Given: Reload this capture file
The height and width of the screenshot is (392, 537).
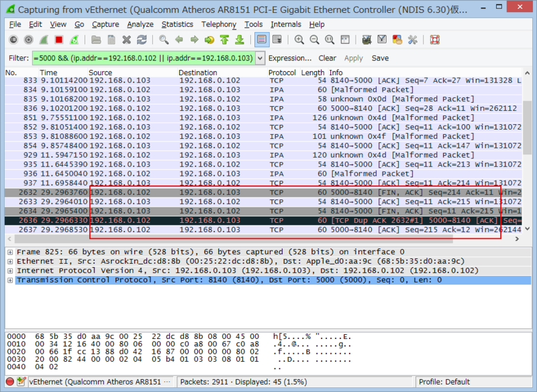Looking at the screenshot, I should point(142,40).
